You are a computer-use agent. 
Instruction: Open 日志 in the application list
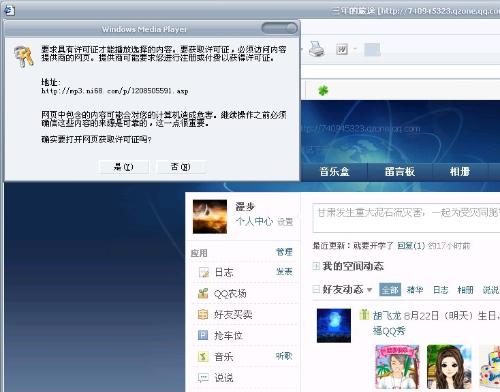coord(224,272)
